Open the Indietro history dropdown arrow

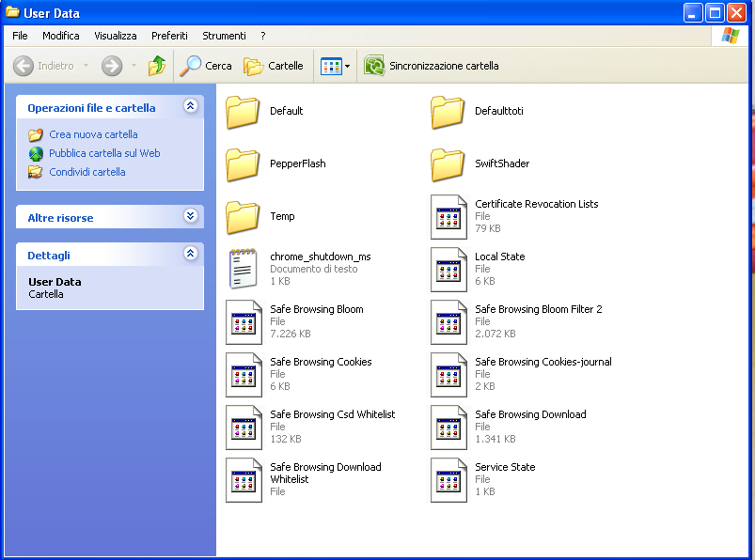(x=86, y=66)
